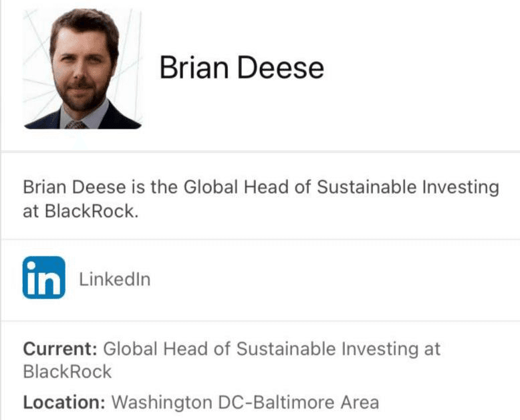The width and height of the screenshot is (520, 420).
Task: Click 'BlackRock' below the Current label
Action: click(68, 372)
